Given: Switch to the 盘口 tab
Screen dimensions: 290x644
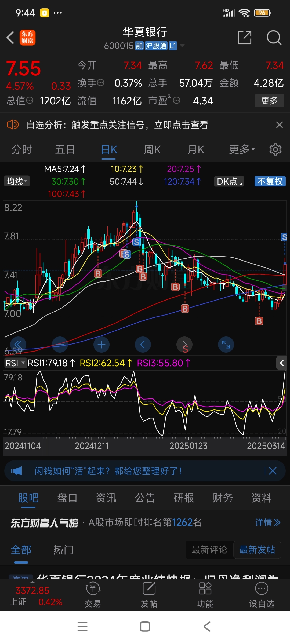Looking at the screenshot, I should tap(67, 498).
